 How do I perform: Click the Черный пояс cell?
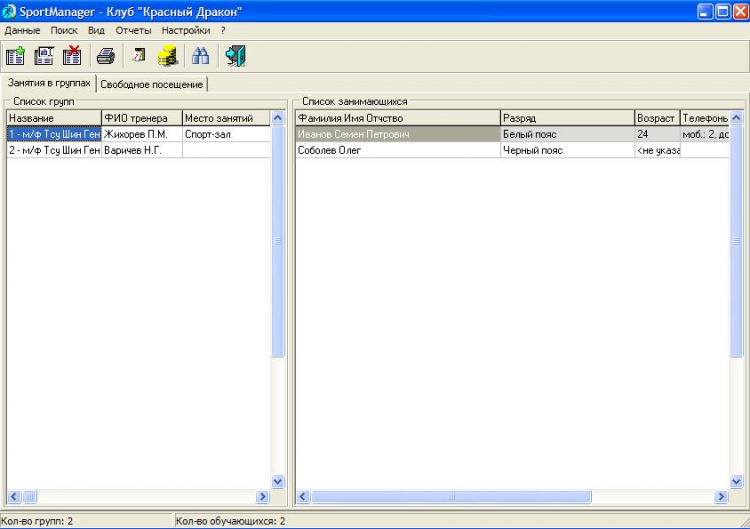[x=567, y=150]
